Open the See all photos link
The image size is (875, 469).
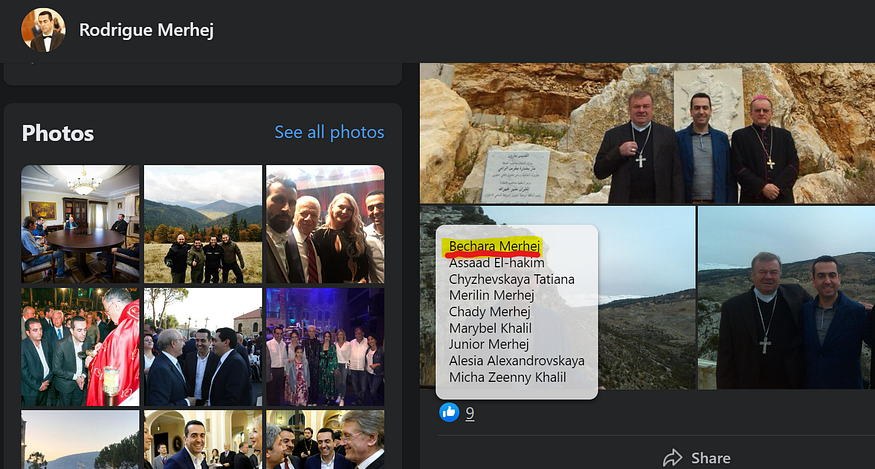(329, 132)
